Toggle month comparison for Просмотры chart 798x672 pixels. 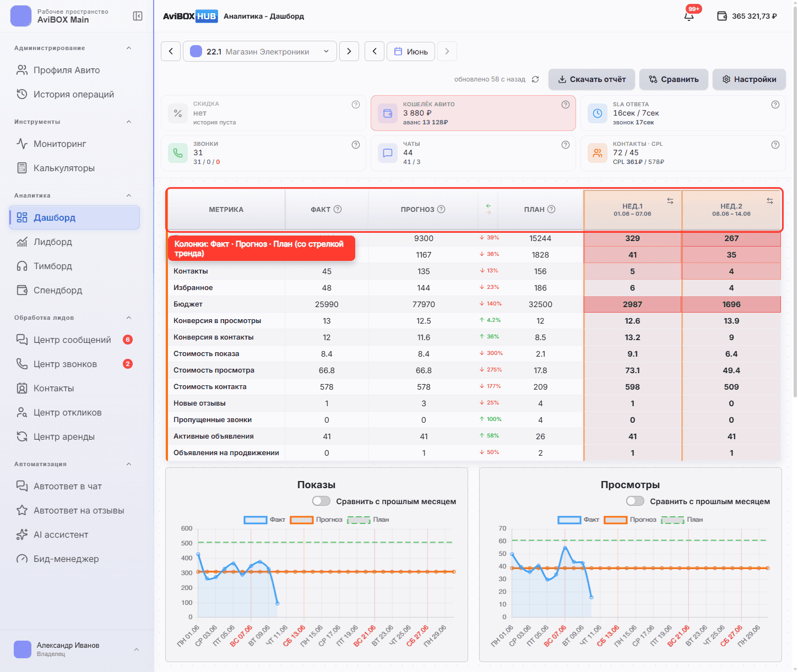pyautogui.click(x=635, y=501)
